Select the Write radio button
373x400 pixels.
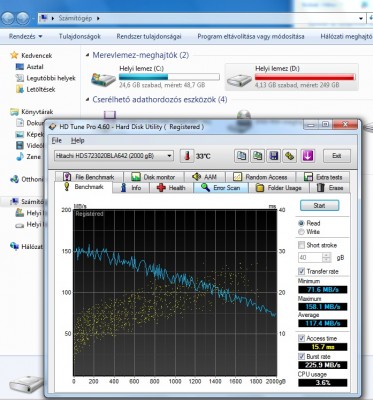pyautogui.click(x=302, y=232)
